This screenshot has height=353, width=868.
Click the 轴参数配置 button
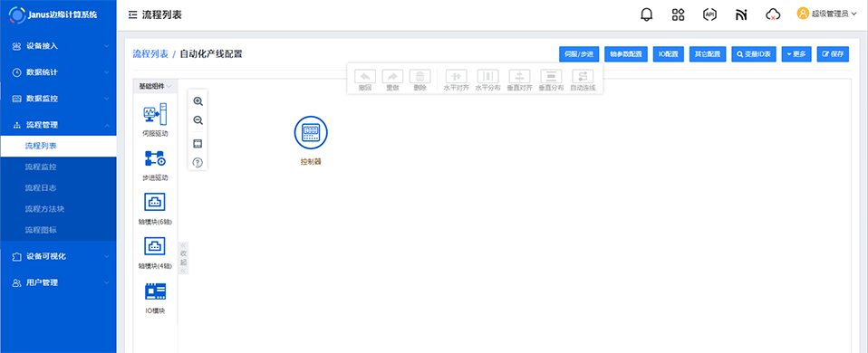click(626, 54)
